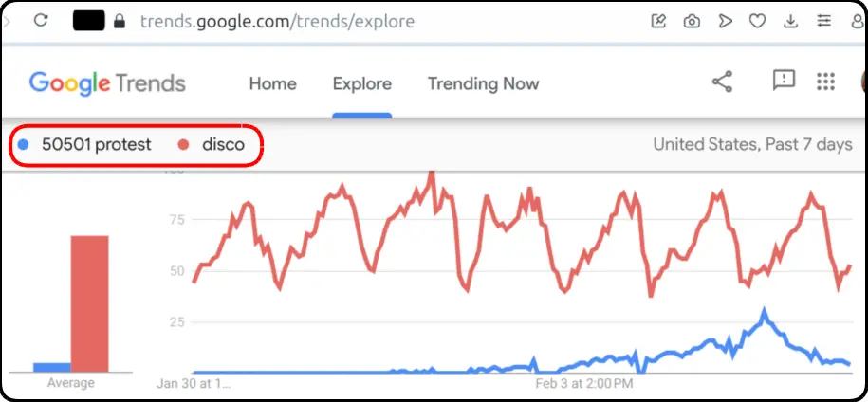868x402 pixels.
Task: Share this Trends exploration
Action: click(722, 82)
